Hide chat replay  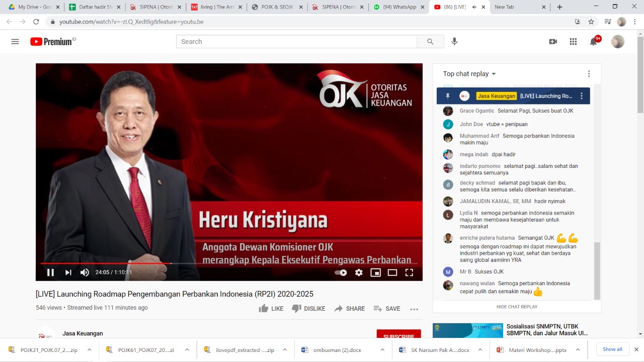coord(517,307)
